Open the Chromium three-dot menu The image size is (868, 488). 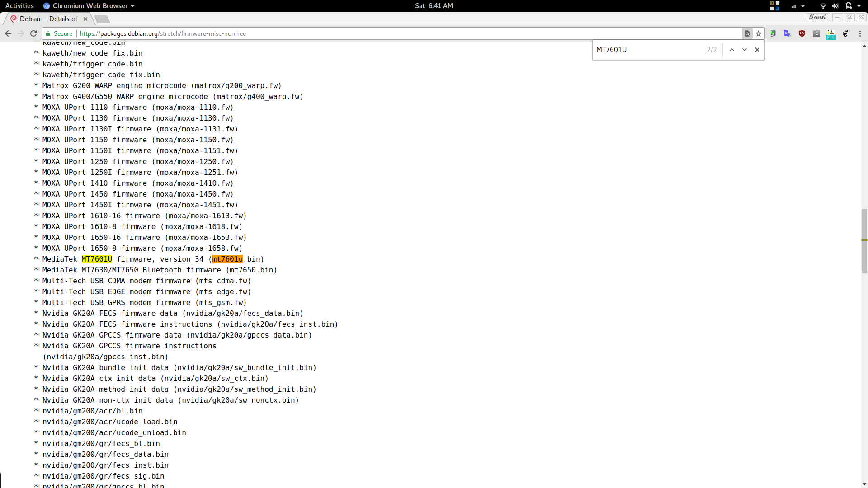(860, 33)
